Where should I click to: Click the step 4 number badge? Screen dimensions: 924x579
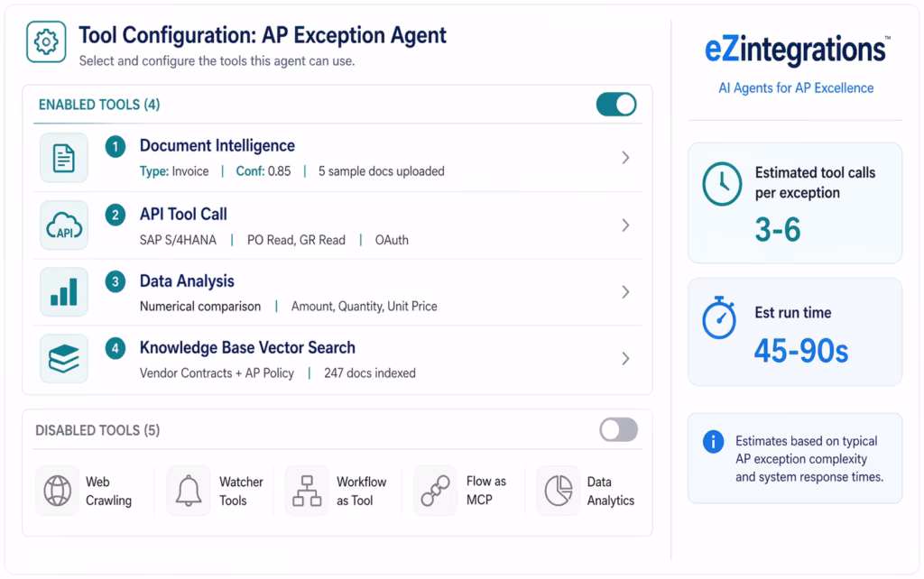point(115,348)
